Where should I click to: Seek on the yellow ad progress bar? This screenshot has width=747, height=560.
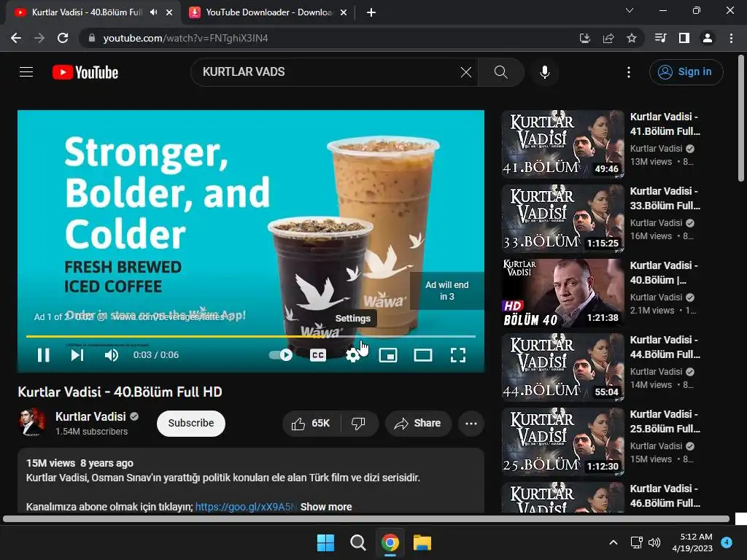click(x=251, y=336)
